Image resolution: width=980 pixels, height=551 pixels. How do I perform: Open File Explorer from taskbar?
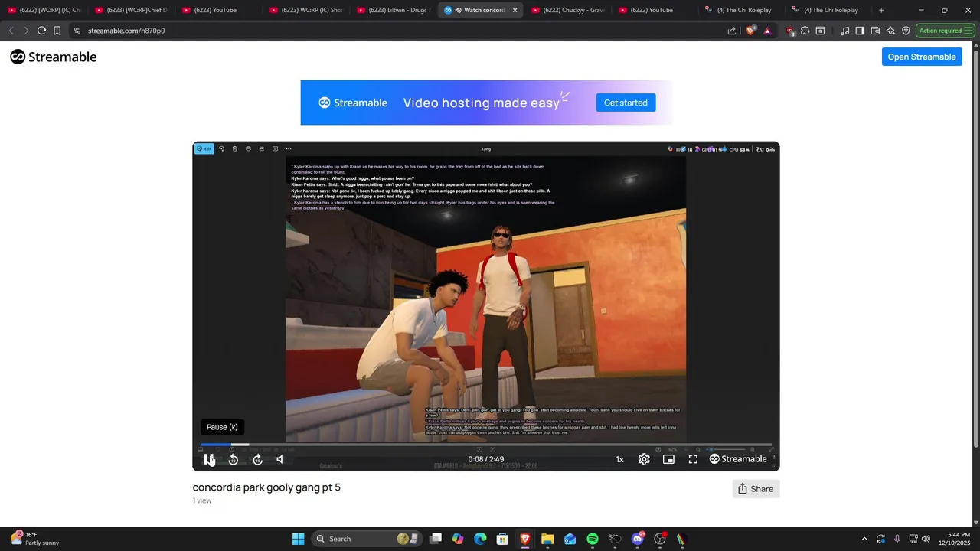point(547,539)
